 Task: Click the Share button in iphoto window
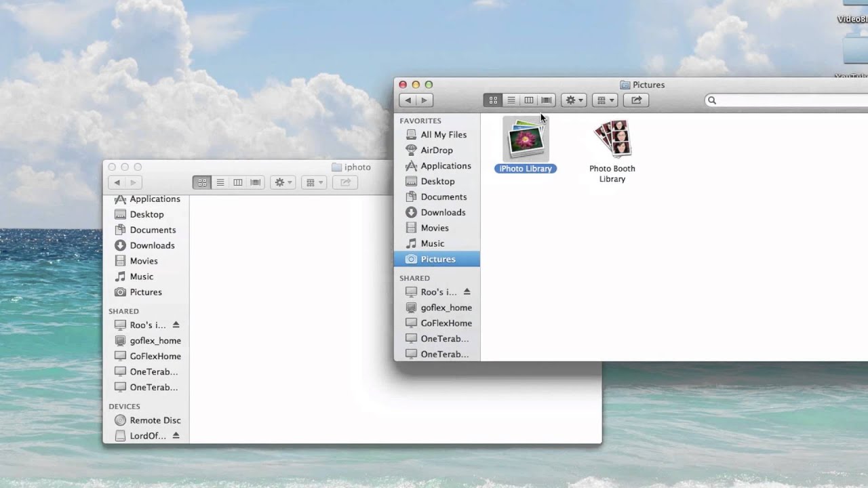click(344, 182)
